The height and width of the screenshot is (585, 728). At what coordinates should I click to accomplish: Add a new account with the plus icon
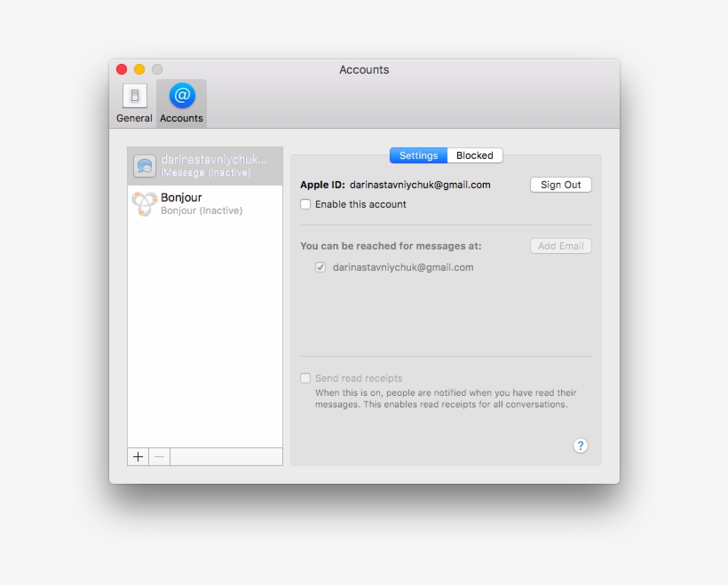[x=138, y=456]
